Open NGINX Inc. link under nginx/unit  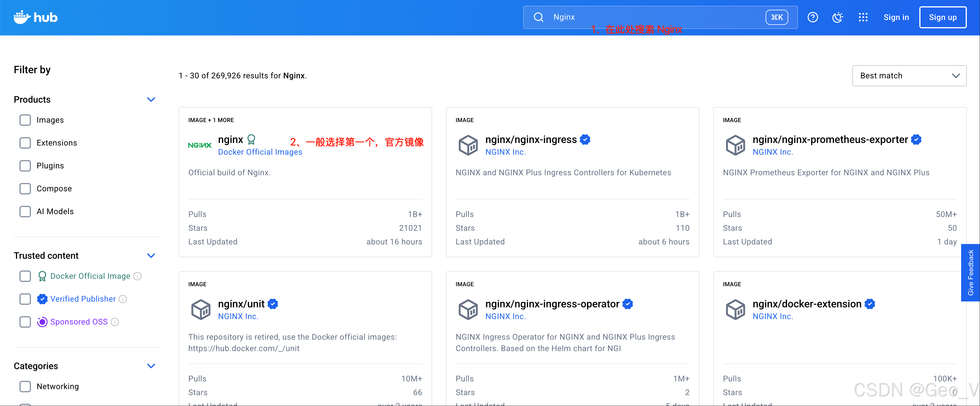pyautogui.click(x=238, y=316)
